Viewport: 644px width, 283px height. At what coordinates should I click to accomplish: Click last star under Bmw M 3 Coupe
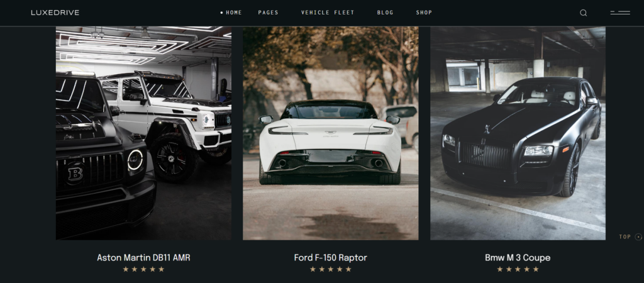pyautogui.click(x=536, y=269)
